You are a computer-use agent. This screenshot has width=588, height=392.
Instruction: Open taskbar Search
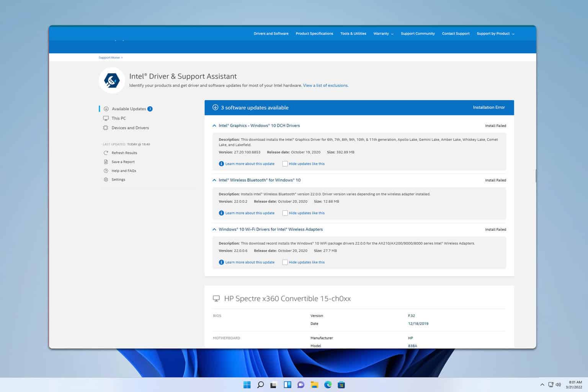pyautogui.click(x=260, y=385)
